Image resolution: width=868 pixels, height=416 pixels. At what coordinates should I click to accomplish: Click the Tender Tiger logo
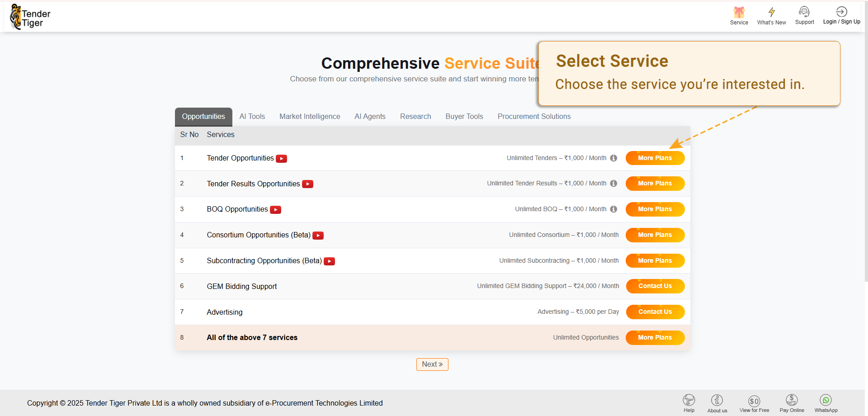[x=30, y=17]
